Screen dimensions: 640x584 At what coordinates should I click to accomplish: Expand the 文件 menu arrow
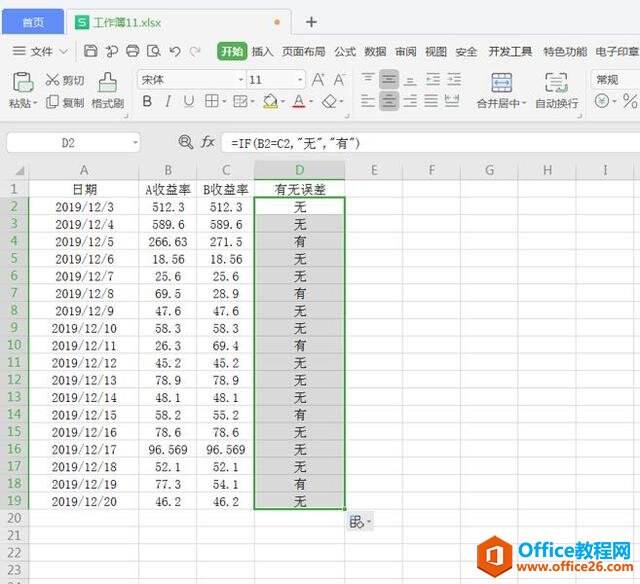64,52
